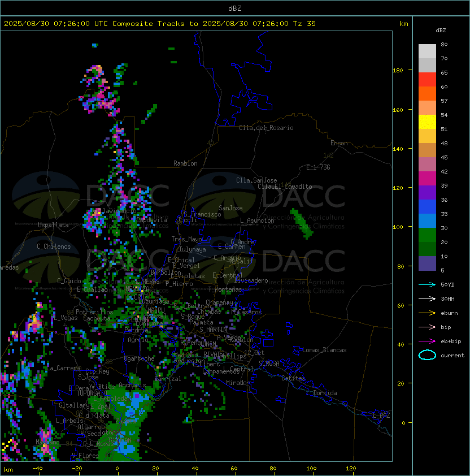The image size is (470, 476).
Task: Pick the bright yellow swatch in dBZ legend
Action: (427, 122)
